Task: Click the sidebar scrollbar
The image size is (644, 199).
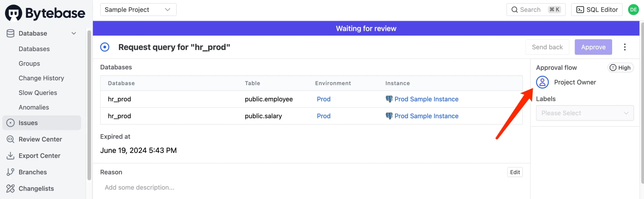Action: [x=89, y=105]
